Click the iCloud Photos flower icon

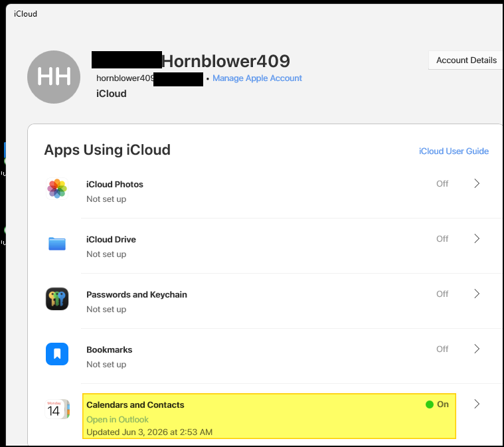click(x=57, y=189)
